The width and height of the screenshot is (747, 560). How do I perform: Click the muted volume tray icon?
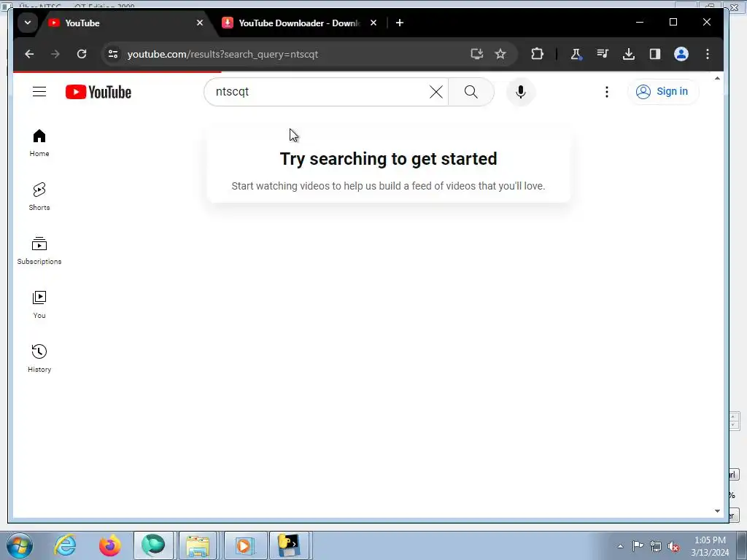coord(673,546)
